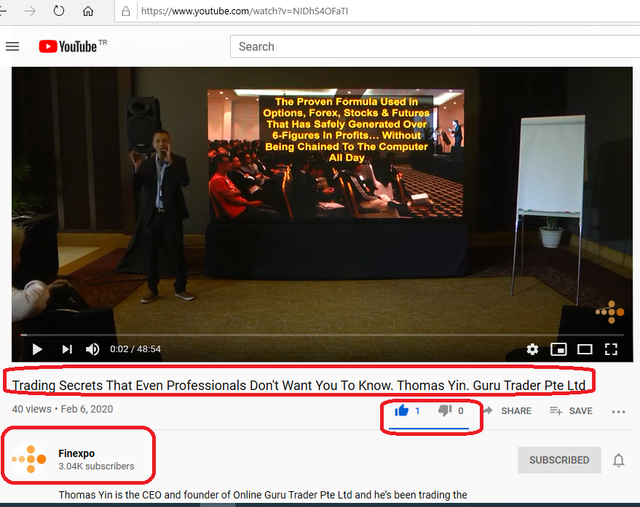The width and height of the screenshot is (640, 507).
Task: Open the YouTube hamburger guide menu
Action: coord(12,47)
